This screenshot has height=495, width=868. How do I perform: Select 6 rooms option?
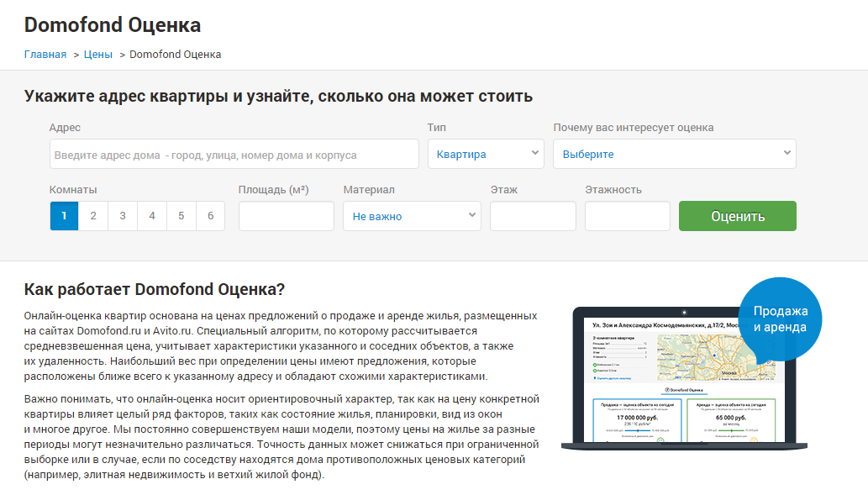[210, 216]
